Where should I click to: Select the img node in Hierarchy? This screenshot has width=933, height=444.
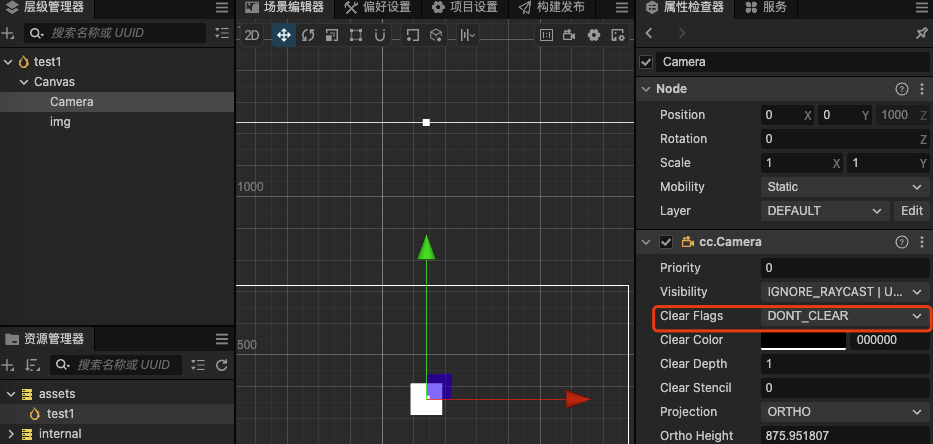point(60,122)
